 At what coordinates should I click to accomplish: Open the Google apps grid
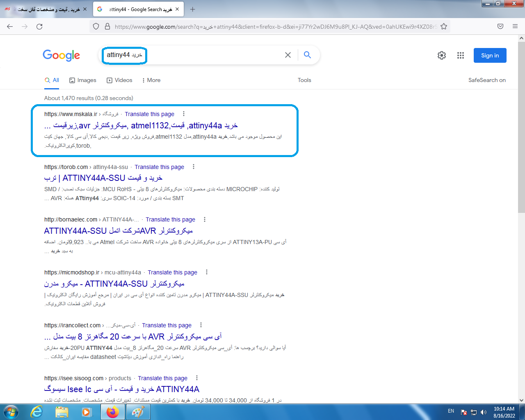pyautogui.click(x=461, y=55)
